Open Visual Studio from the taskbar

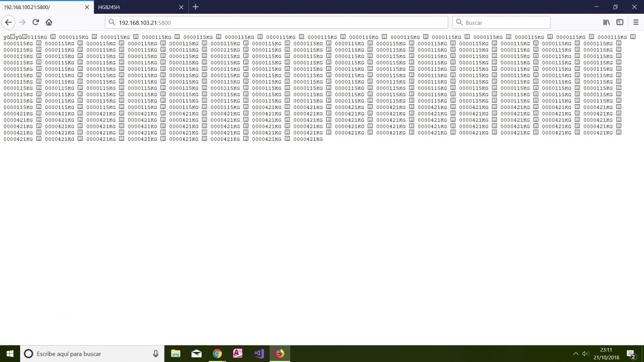point(259,354)
